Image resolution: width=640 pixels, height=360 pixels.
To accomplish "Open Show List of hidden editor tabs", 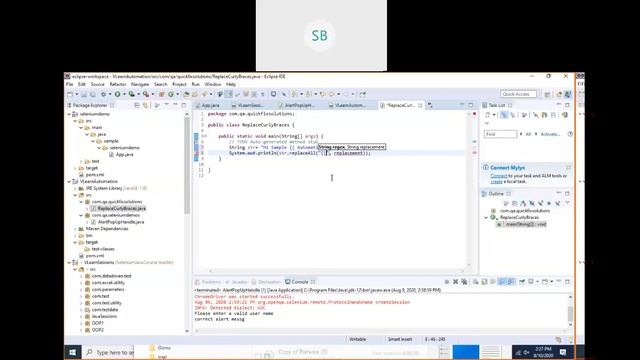I will click(430, 105).
